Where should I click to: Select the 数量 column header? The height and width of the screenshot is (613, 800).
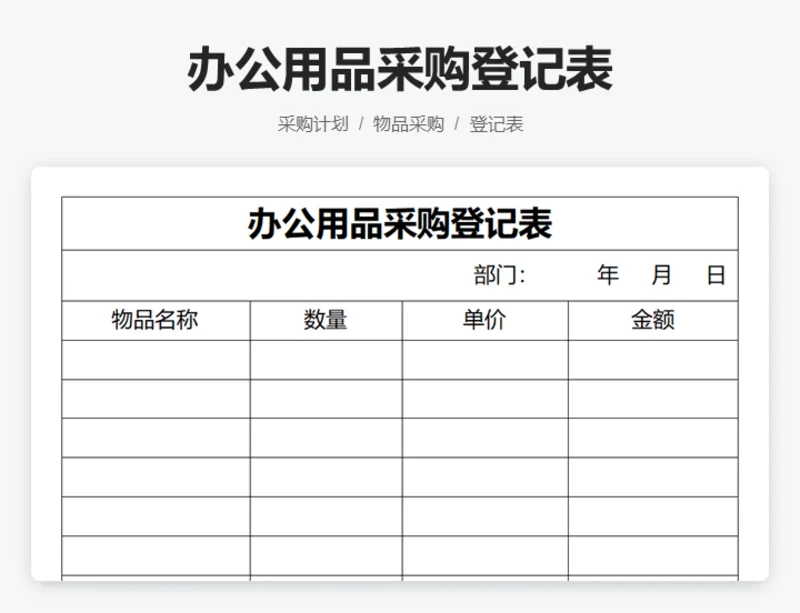click(x=326, y=321)
